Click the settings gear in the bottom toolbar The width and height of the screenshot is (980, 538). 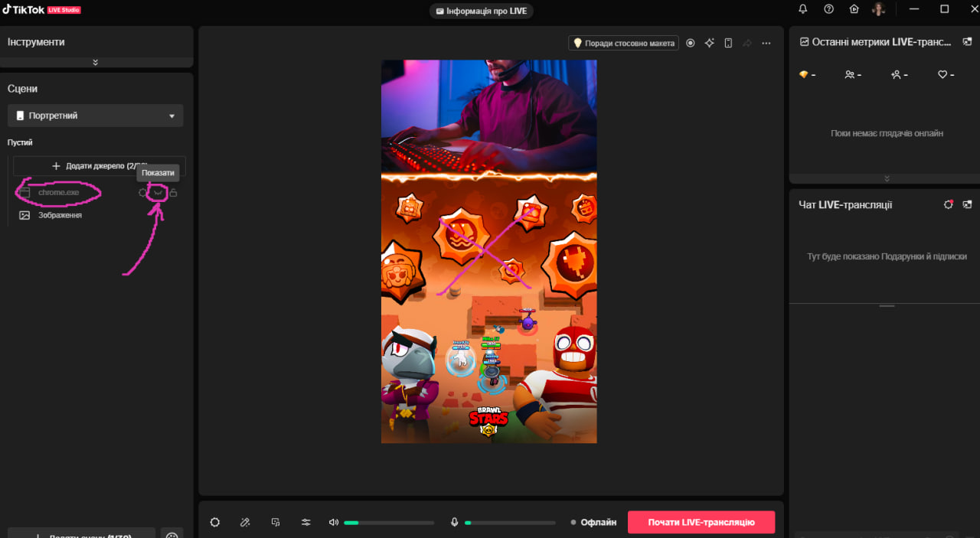[x=215, y=522]
